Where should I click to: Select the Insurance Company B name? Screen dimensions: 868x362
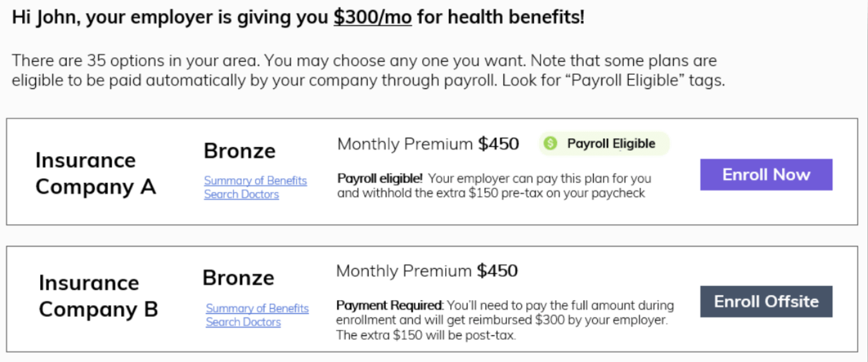pyautogui.click(x=98, y=296)
